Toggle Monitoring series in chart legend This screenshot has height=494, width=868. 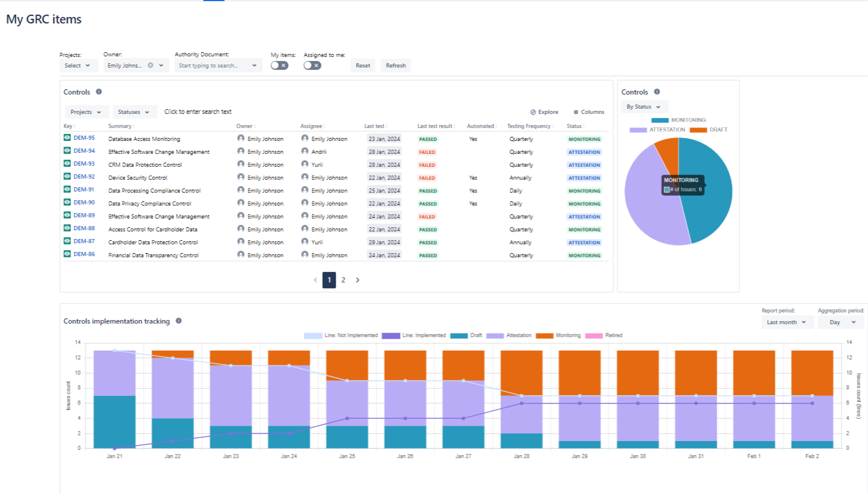click(x=558, y=335)
